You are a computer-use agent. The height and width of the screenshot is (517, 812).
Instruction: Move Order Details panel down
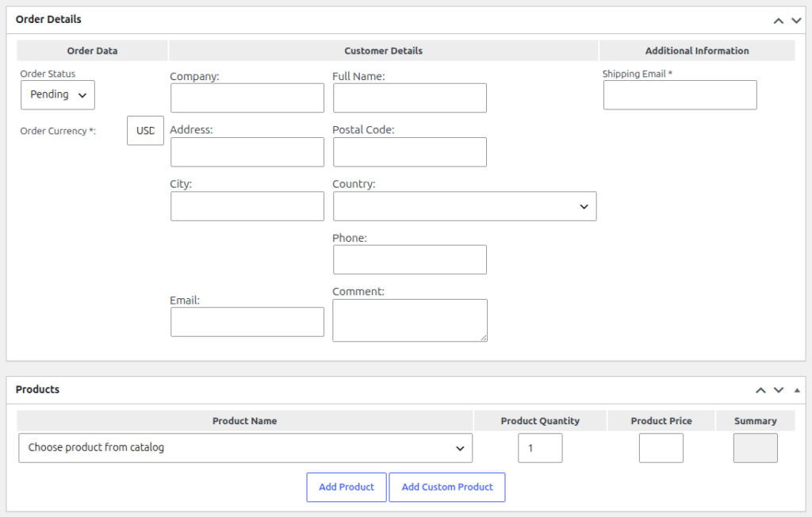796,21
